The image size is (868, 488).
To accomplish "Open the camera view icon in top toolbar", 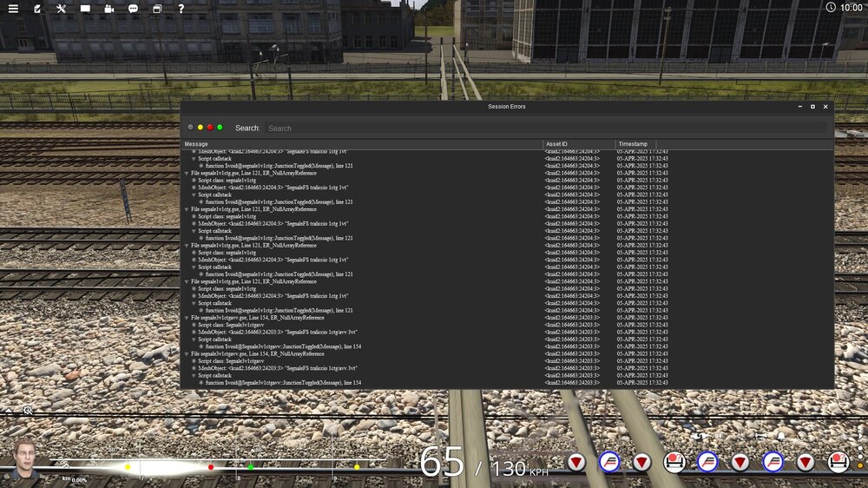I will tap(109, 9).
